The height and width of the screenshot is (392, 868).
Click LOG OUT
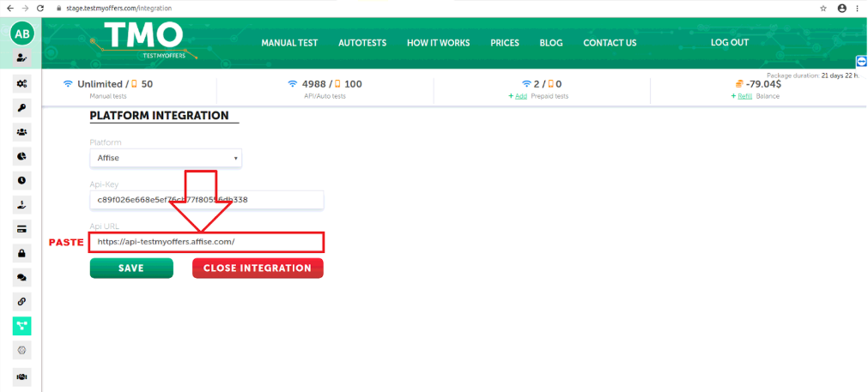tap(730, 43)
